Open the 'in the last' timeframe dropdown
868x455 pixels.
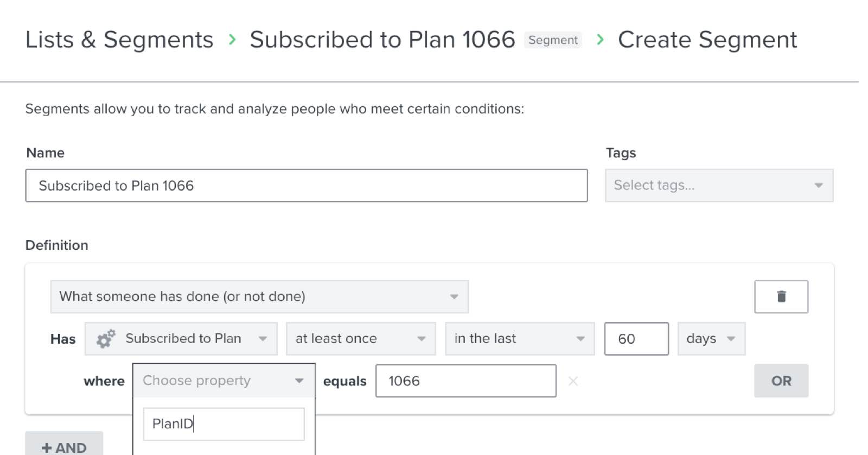click(x=520, y=339)
